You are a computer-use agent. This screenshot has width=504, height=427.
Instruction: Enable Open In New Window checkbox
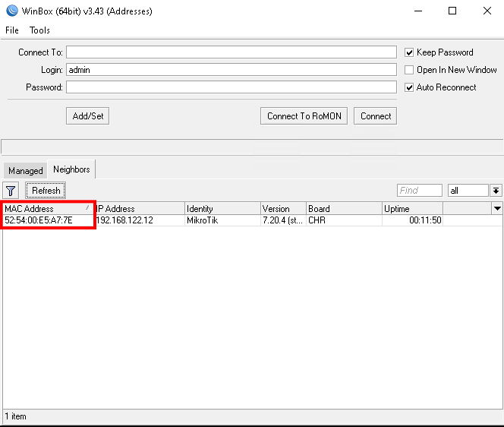coord(409,70)
